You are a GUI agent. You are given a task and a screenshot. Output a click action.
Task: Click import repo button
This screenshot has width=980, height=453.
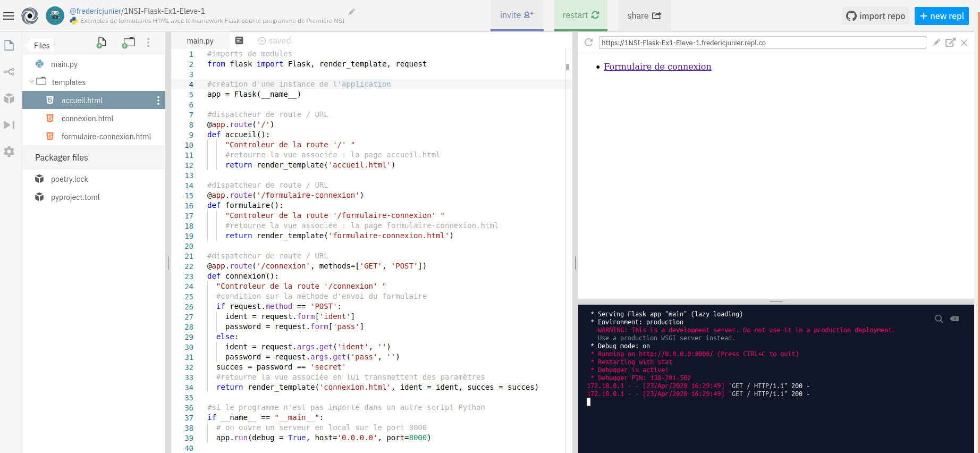click(876, 16)
